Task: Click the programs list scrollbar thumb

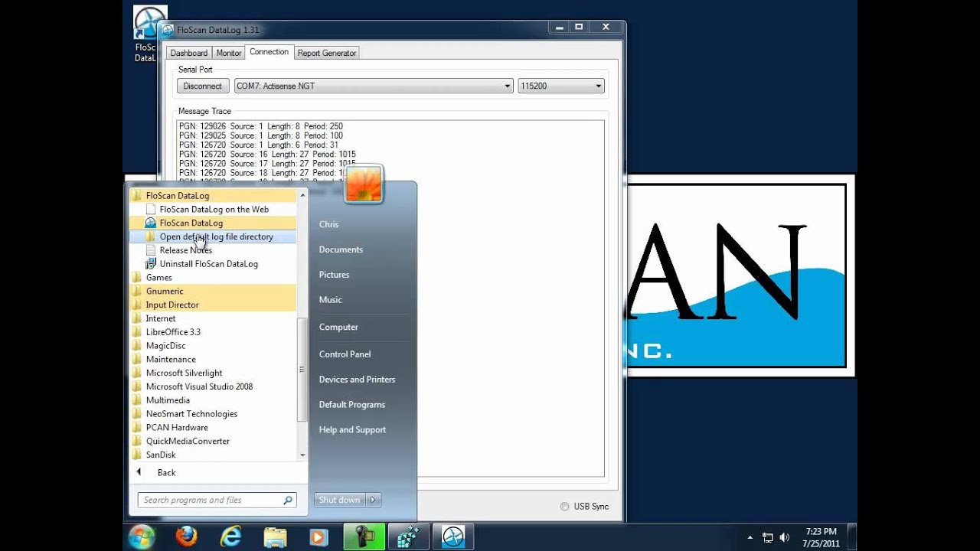Action: pyautogui.click(x=302, y=369)
